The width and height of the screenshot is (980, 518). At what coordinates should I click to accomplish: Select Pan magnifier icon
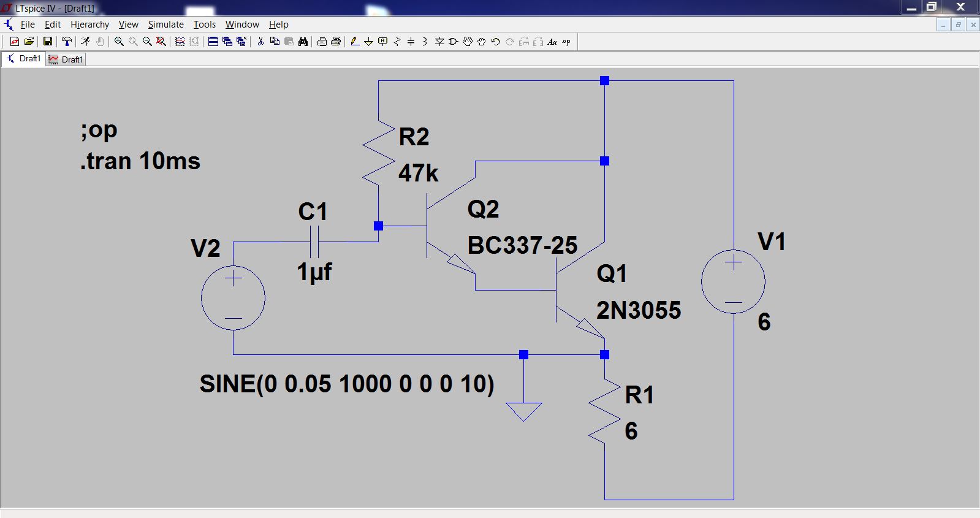(x=133, y=42)
